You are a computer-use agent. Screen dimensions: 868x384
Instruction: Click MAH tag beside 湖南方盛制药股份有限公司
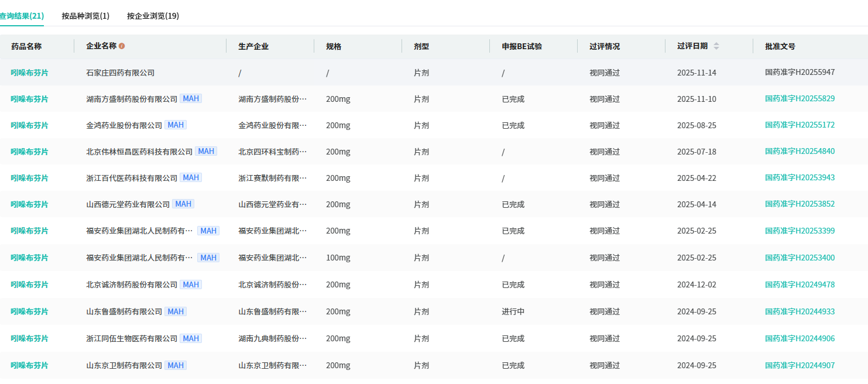pos(191,98)
